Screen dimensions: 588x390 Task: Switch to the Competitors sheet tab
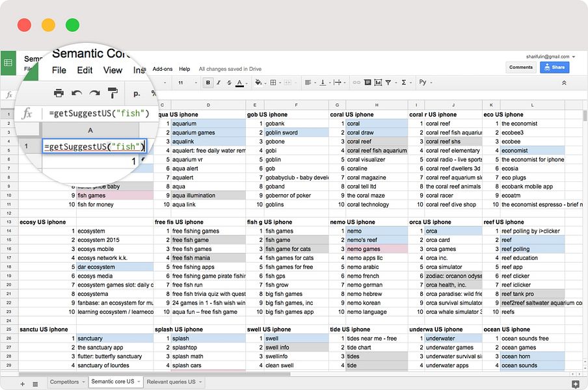coord(64,382)
